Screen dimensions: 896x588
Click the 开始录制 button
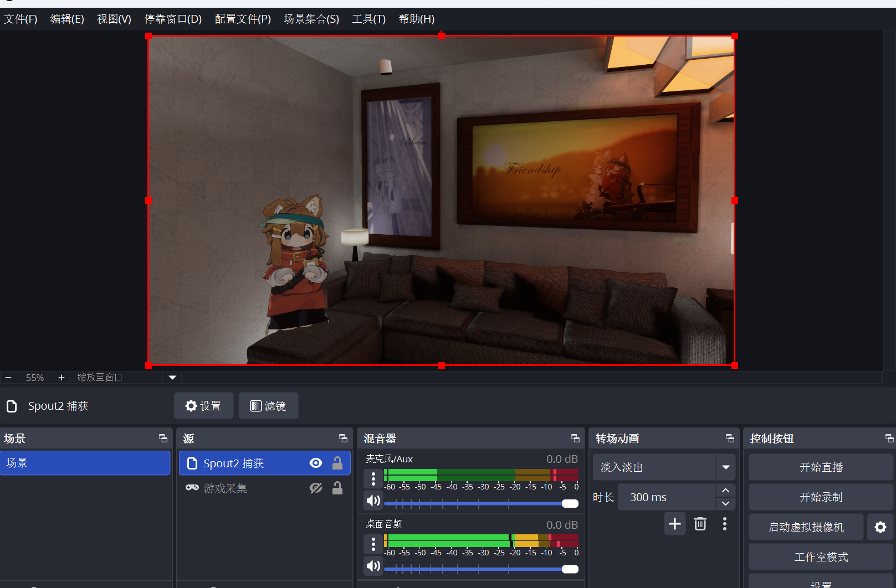[x=821, y=497]
